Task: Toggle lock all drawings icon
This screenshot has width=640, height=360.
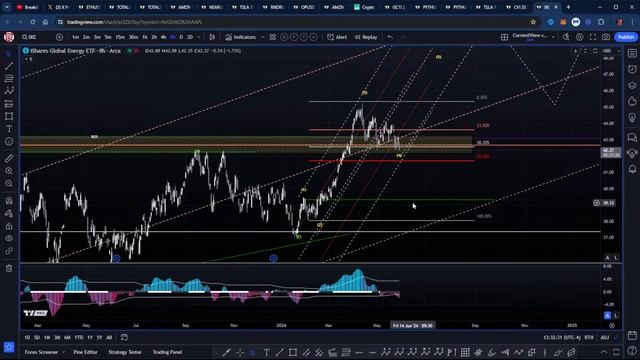Action: click(9, 226)
